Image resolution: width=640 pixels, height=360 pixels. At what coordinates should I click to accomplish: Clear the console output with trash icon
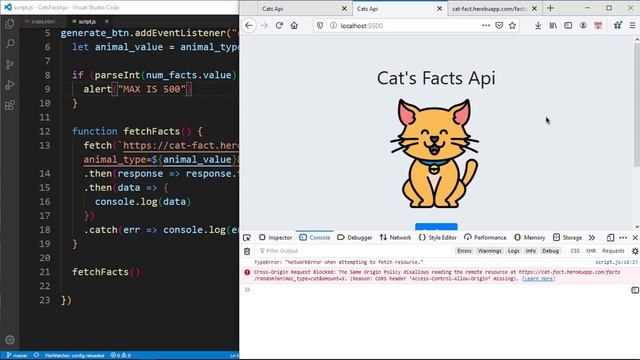(247, 251)
